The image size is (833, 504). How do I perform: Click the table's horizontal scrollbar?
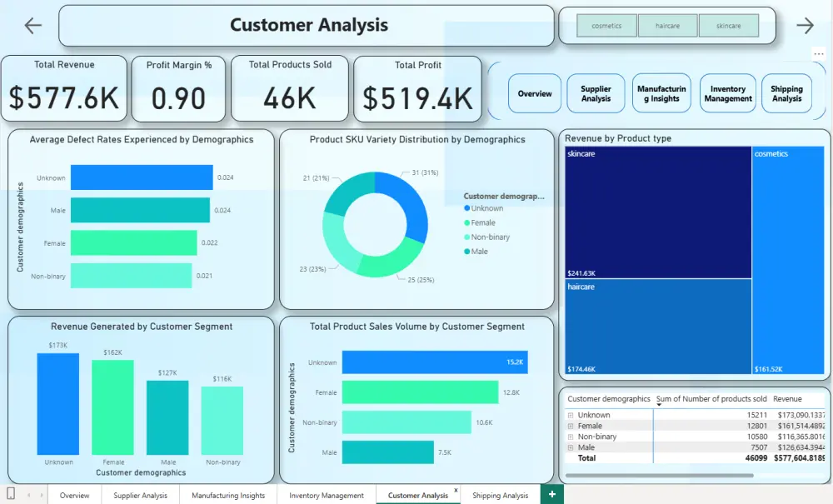(x=659, y=476)
